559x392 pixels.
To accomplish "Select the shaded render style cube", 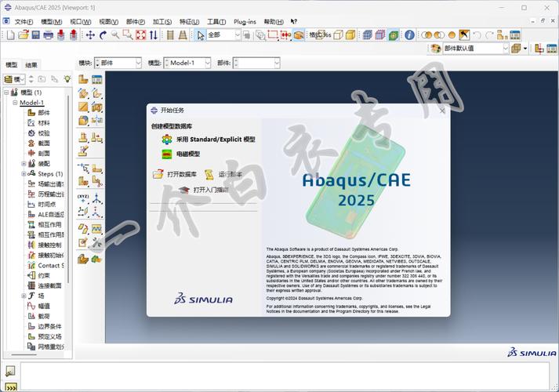I will tap(350, 35).
